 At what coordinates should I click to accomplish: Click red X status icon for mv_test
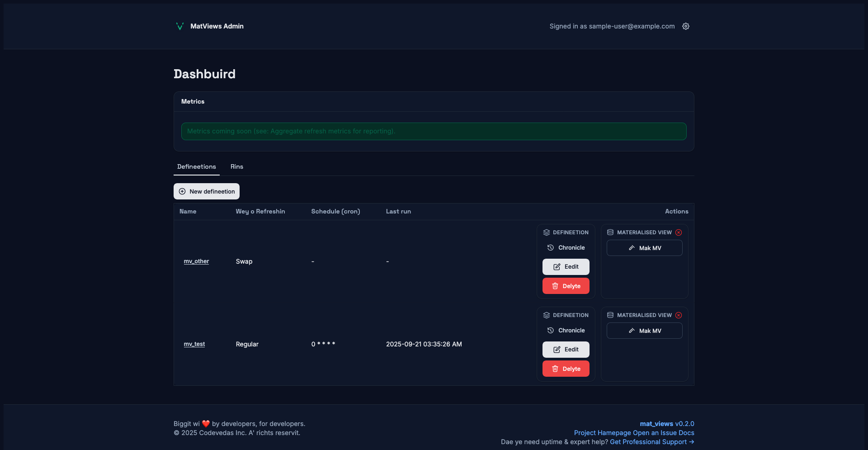click(x=679, y=315)
